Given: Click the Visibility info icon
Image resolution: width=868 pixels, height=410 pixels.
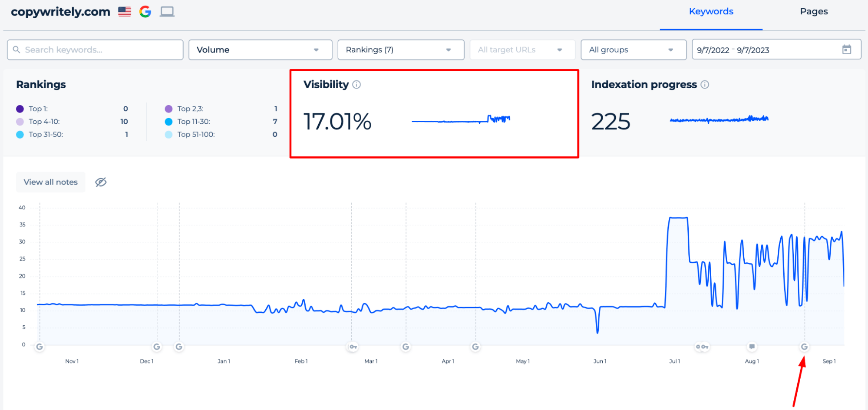Looking at the screenshot, I should click(x=356, y=85).
